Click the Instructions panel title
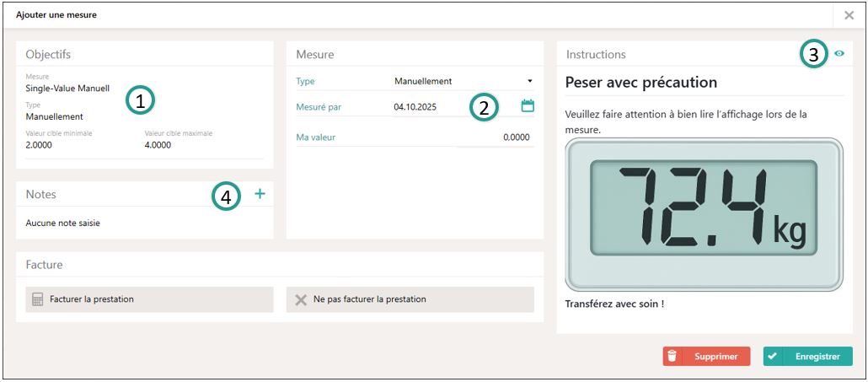 [x=596, y=54]
